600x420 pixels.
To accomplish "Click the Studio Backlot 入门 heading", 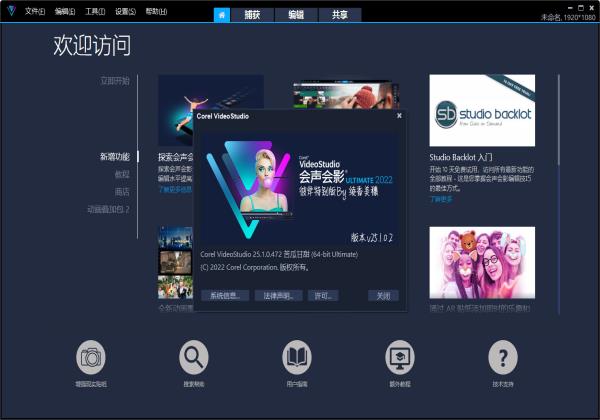I will [x=461, y=157].
